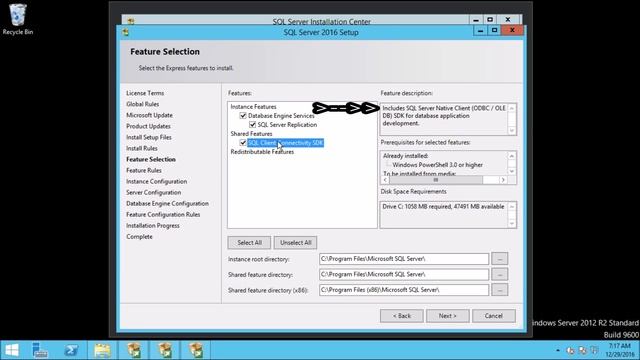Image resolution: width=640 pixels, height=360 pixels.
Task: Click the Shared feature directory field
Action: [x=404, y=274]
